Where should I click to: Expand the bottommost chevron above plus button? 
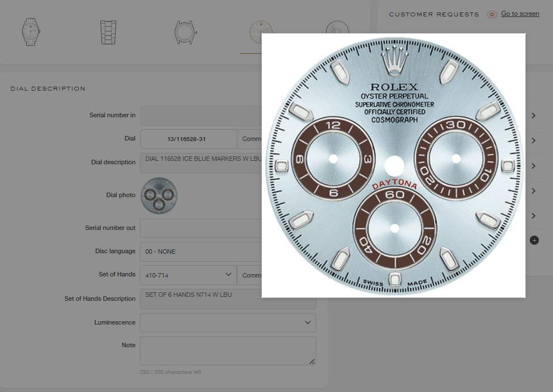coord(533,216)
